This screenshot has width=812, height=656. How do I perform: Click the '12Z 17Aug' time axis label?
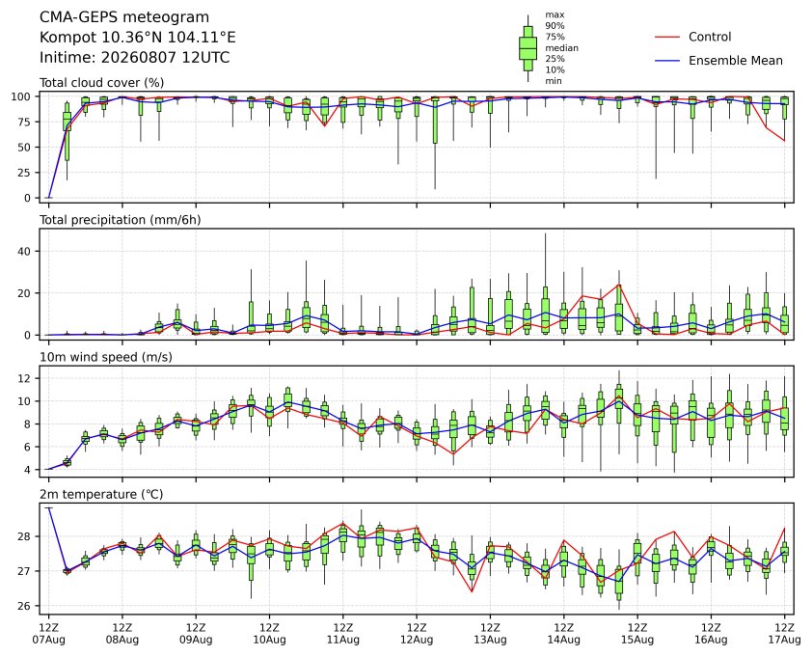785,634
